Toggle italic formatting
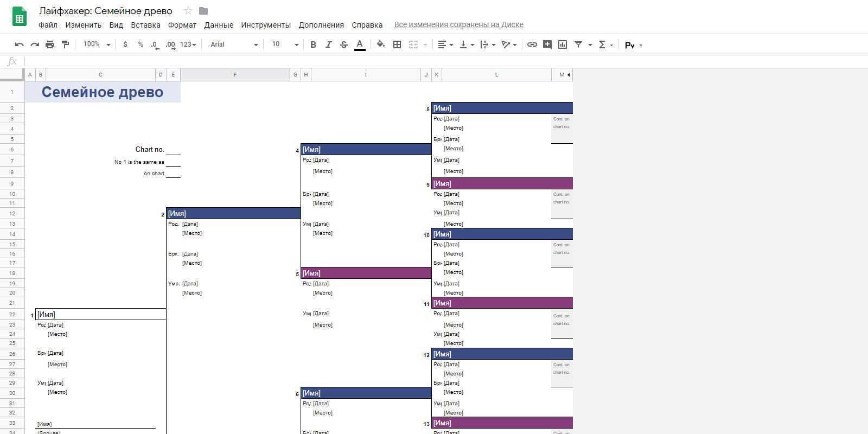Viewport: 868px width, 434px height. pyautogui.click(x=328, y=44)
